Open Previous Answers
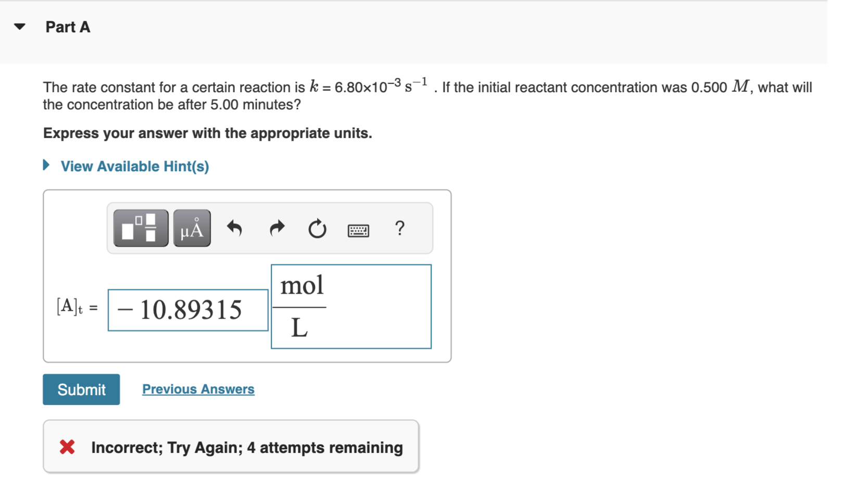The width and height of the screenshot is (868, 482). tap(198, 389)
